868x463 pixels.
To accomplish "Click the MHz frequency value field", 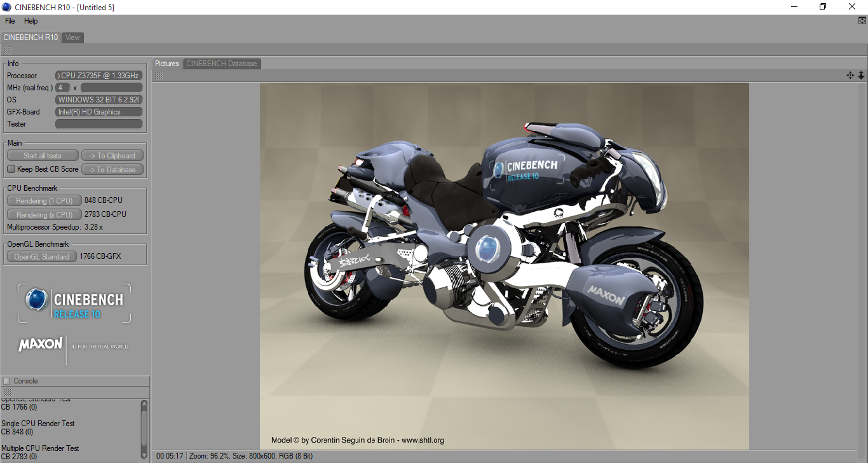I will click(x=111, y=88).
